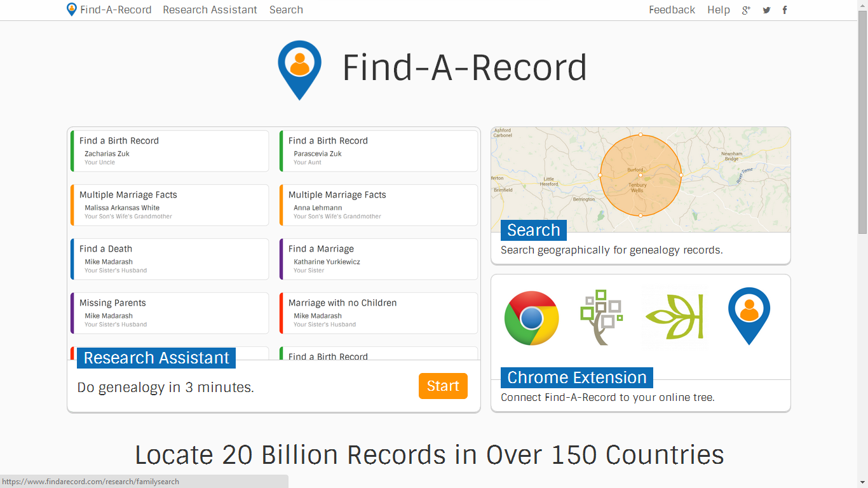Open Anna Lehmann's Multiple Marriage Facts card

pos(379,205)
